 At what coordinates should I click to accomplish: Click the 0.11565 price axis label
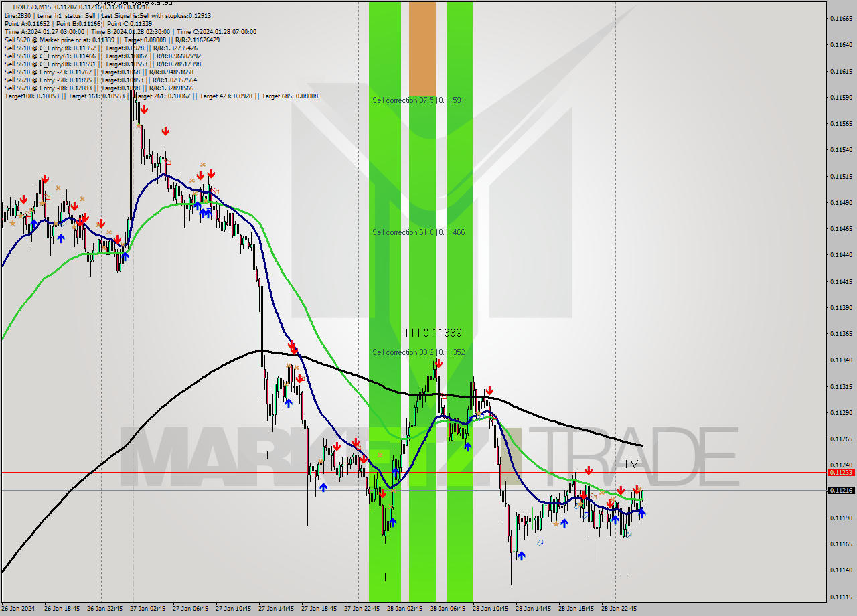[841, 123]
